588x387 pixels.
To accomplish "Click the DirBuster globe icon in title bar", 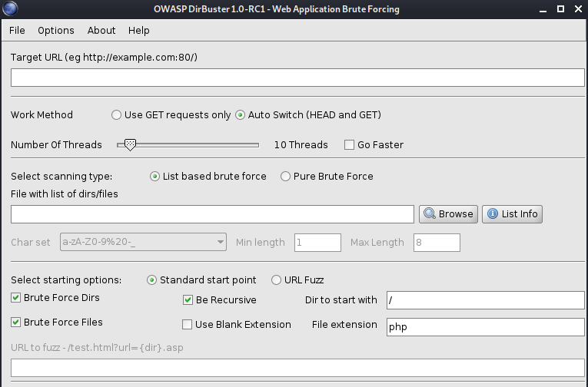I will [10, 8].
